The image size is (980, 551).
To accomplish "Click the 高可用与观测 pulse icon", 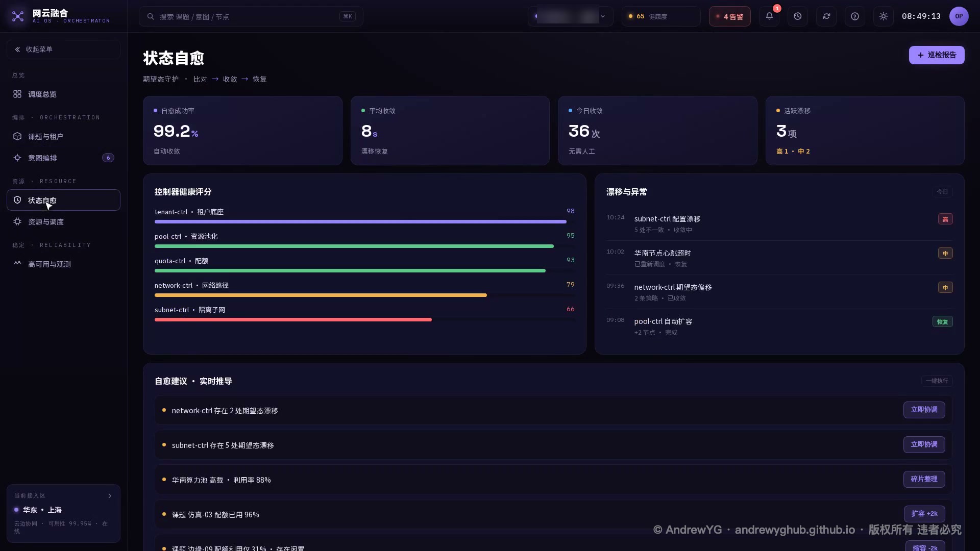I will point(17,264).
